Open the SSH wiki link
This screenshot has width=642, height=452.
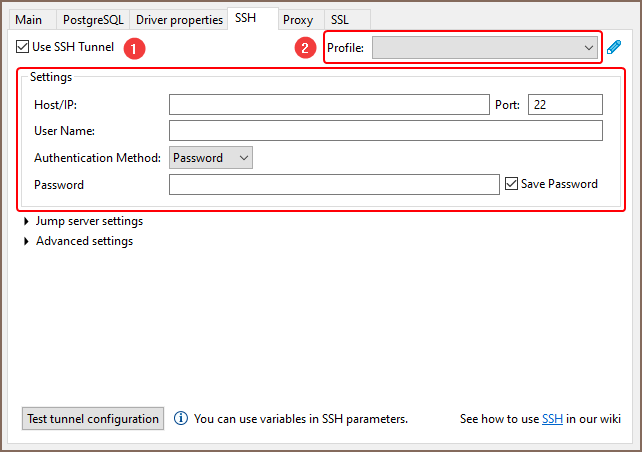552,419
